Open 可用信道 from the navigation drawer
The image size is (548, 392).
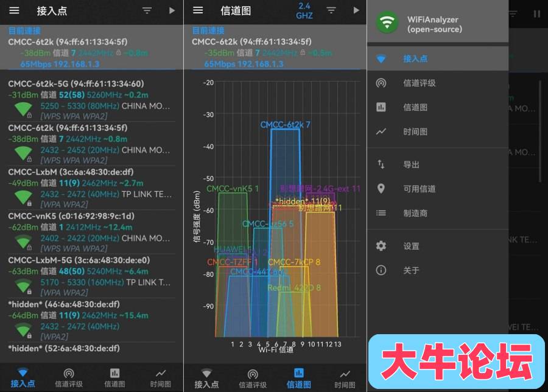[438, 189]
